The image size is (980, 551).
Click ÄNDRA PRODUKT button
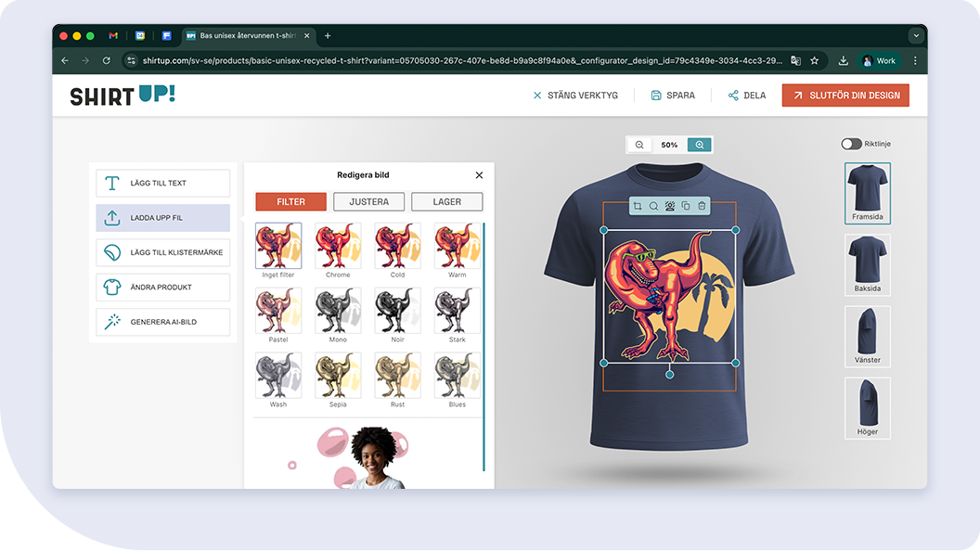163,288
